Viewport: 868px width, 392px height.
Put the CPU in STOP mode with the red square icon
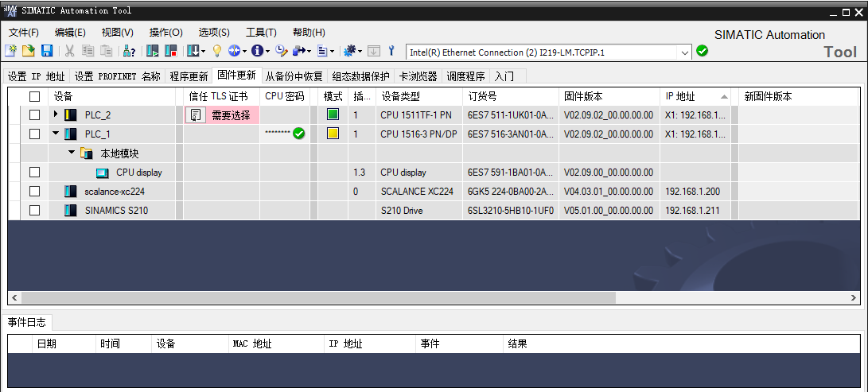point(170,51)
